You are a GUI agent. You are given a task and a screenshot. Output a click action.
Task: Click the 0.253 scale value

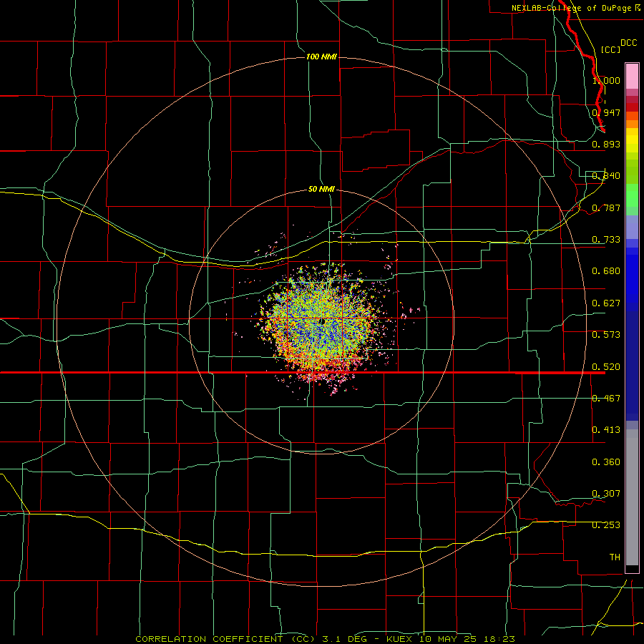(606, 525)
